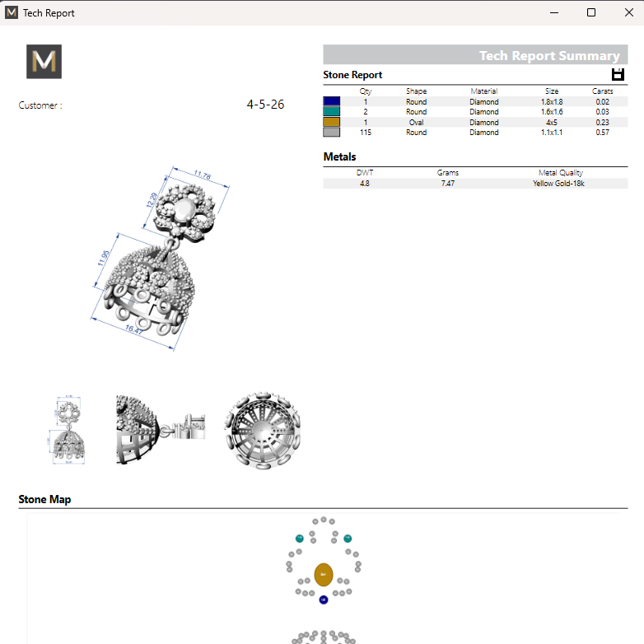Viewport: 644px width, 644px height.
Task: Click the 0.23 carats value
Action: 603,123
